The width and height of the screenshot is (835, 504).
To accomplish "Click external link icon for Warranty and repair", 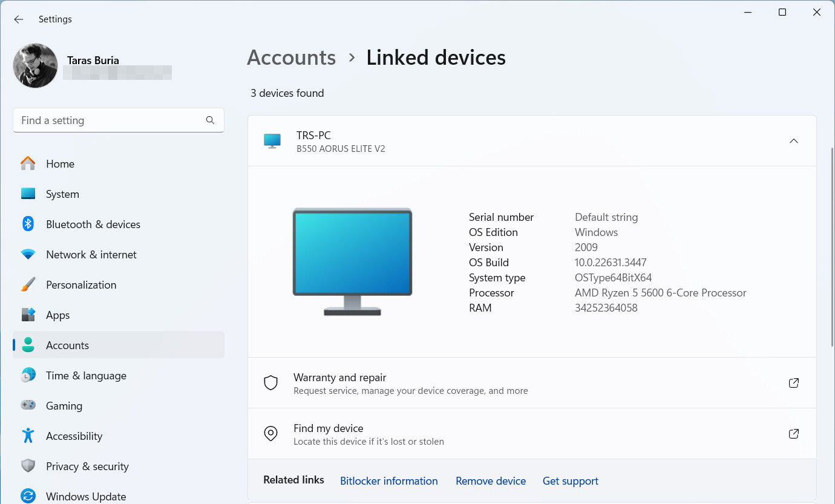I will coord(794,383).
